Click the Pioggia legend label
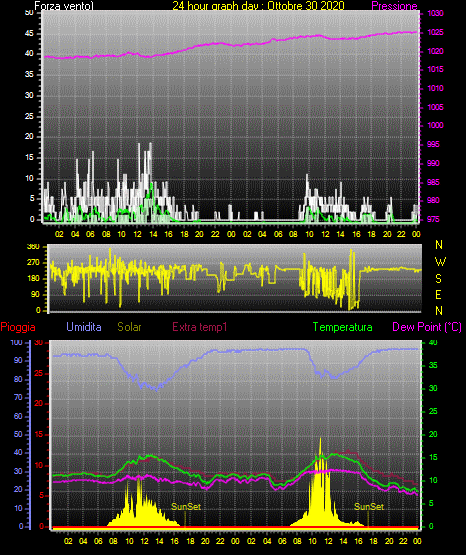 pos(18,327)
